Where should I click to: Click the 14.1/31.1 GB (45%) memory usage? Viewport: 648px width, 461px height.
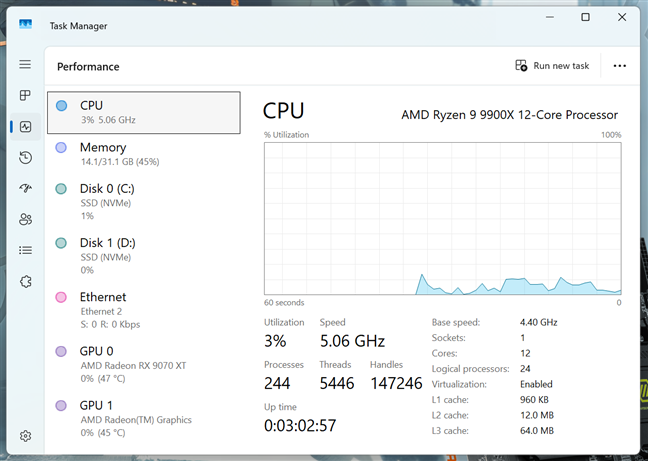(120, 162)
